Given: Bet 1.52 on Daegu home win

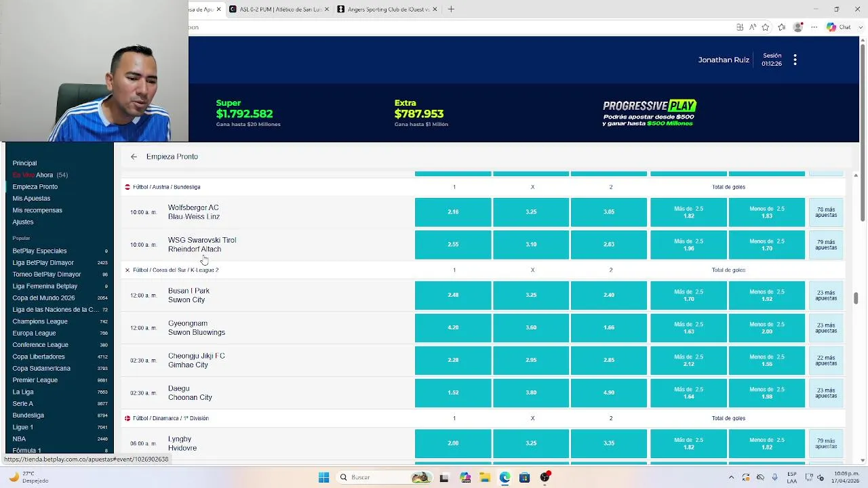Looking at the screenshot, I should coord(453,393).
